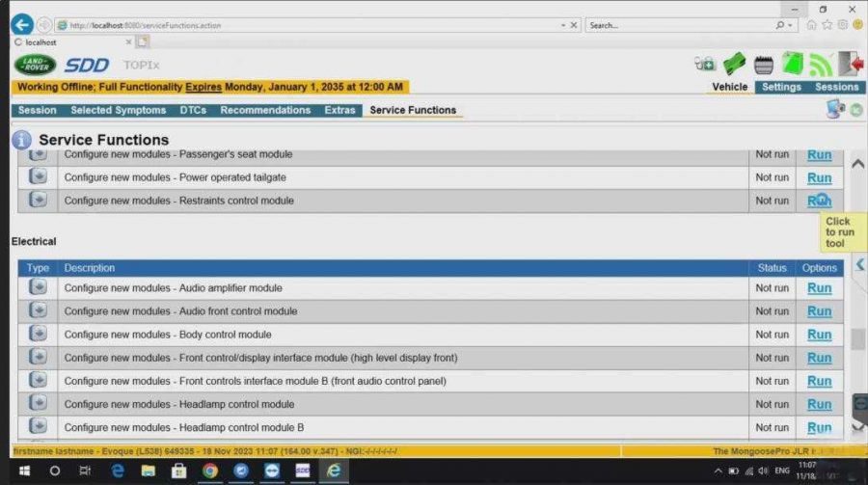Click the first-aid kit icon in header
The height and width of the screenshot is (485, 868).
coord(705,65)
